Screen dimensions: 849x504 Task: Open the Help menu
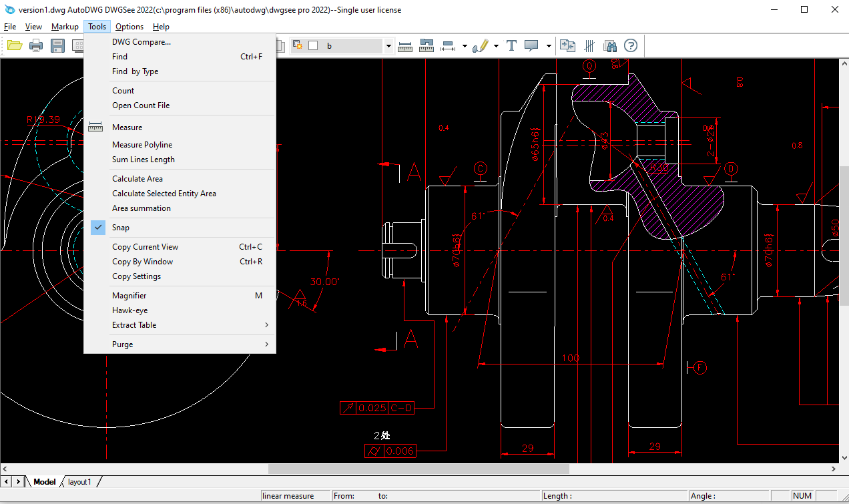coord(161,27)
